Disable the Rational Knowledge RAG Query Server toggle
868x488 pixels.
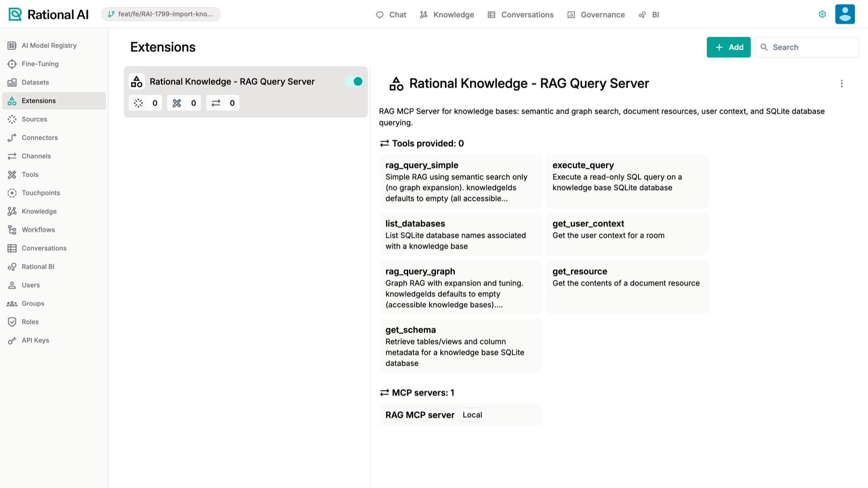tap(354, 81)
